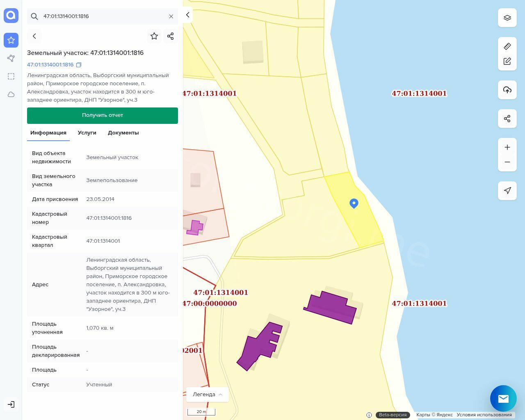Click the cadastral number search field

click(103, 16)
